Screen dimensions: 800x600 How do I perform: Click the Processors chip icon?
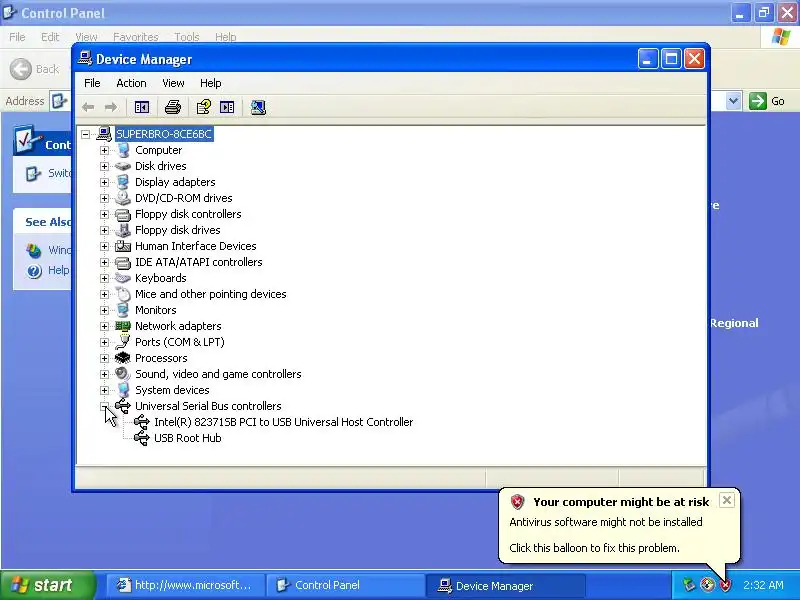pos(123,358)
